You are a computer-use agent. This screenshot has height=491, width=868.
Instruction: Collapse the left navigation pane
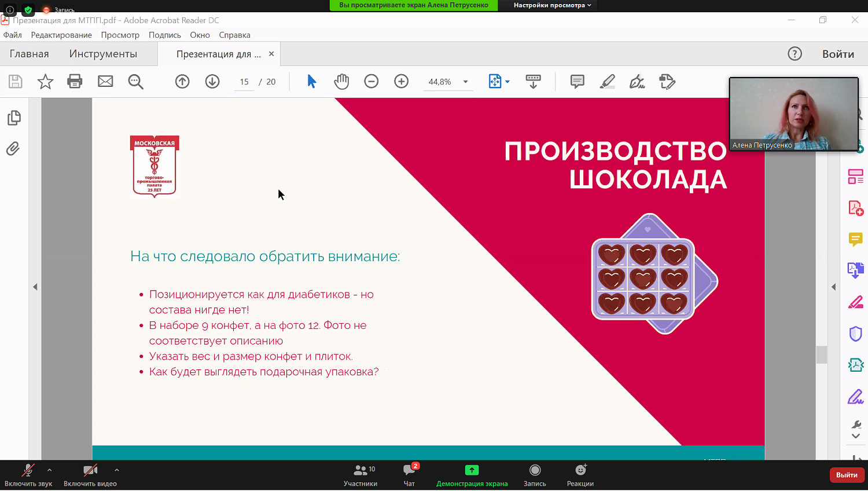coord(35,287)
